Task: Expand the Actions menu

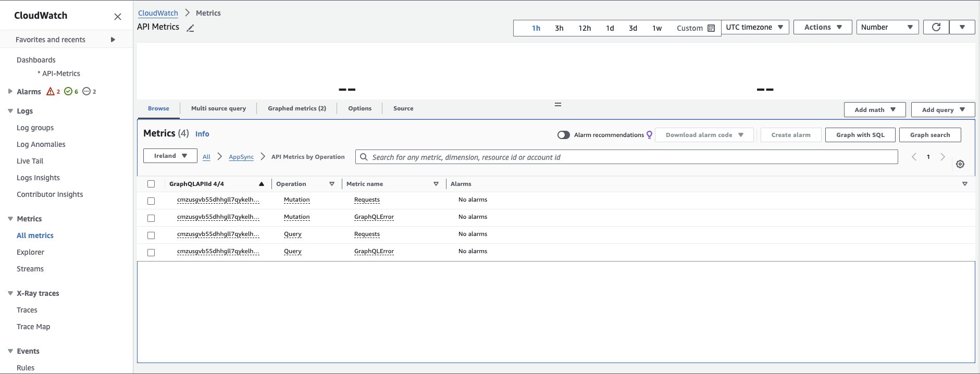Action: click(x=822, y=27)
